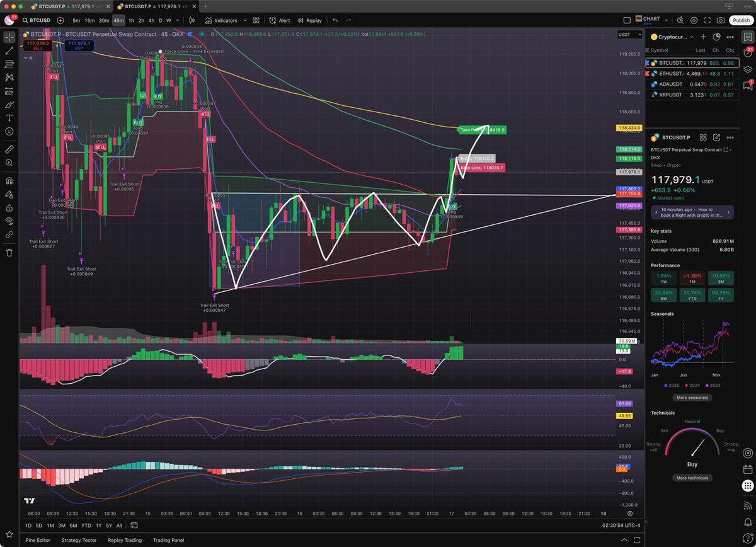The image size is (756, 547).
Task: Open the emoji icons tool
Action: pos(9,131)
